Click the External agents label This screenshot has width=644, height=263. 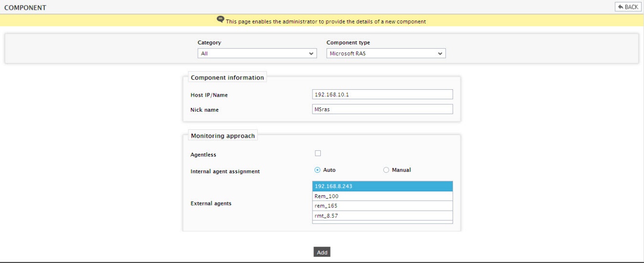(x=211, y=203)
